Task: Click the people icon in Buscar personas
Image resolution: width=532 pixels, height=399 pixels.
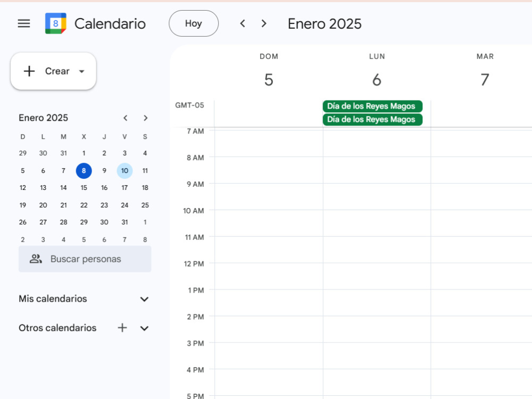Action: click(36, 259)
